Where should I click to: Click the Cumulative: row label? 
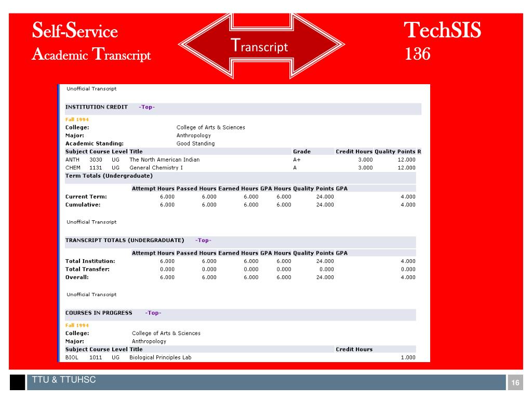pyautogui.click(x=83, y=205)
